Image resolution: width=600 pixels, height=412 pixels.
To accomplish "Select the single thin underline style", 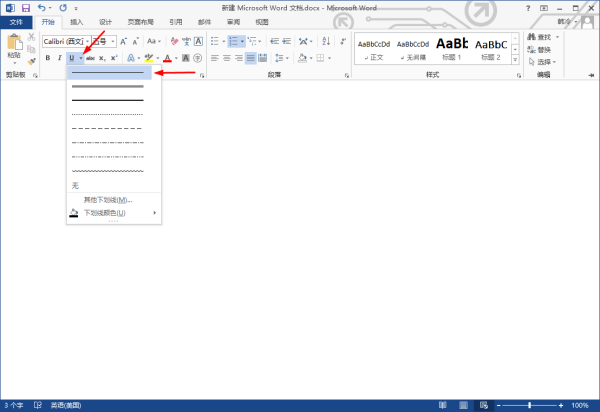I will point(109,73).
